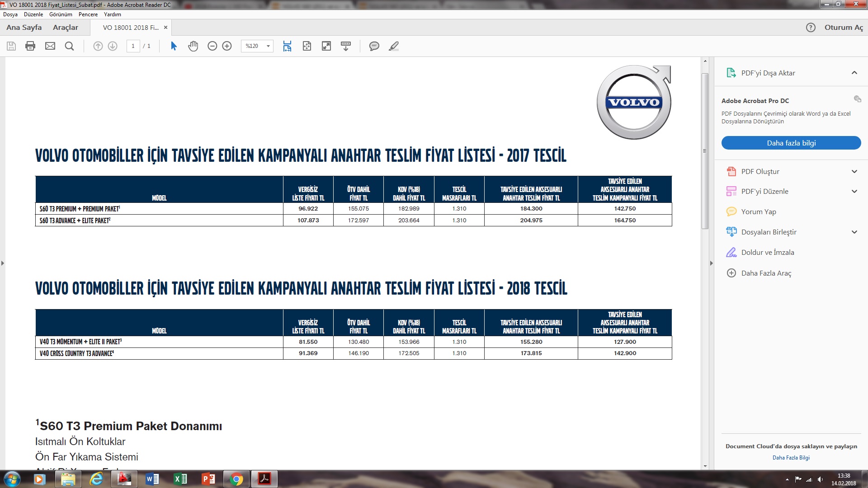Go to next page arrow icon
Screen dimensions: 868x488
pyautogui.click(x=113, y=46)
